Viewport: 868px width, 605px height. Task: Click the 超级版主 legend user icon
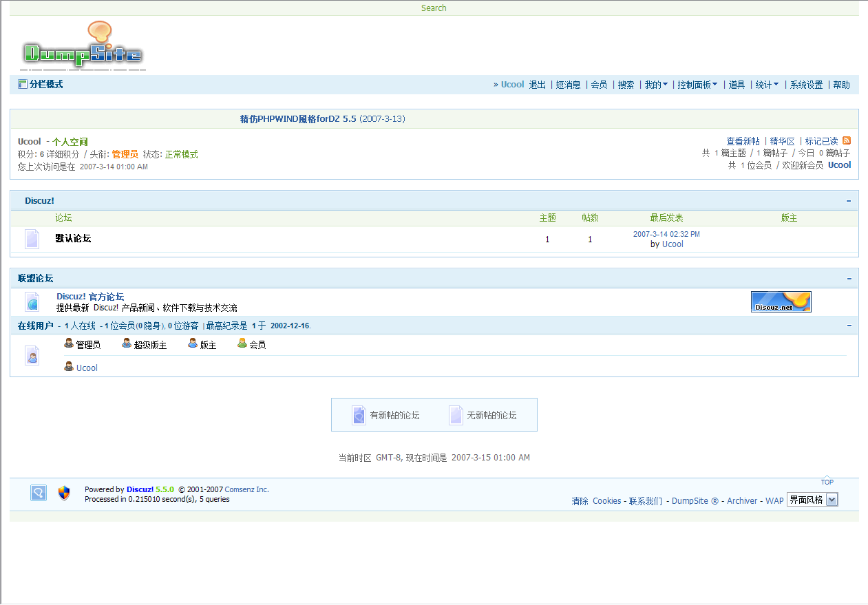click(127, 343)
